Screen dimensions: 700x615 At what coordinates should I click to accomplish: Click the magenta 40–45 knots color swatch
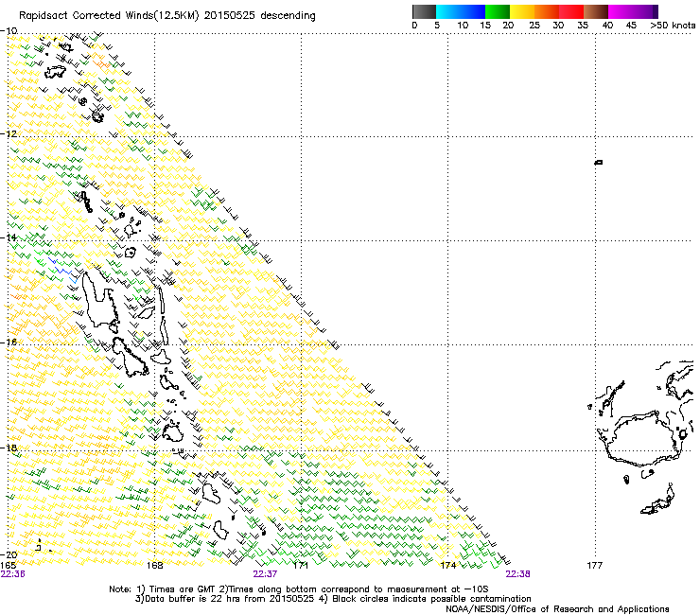point(621,11)
